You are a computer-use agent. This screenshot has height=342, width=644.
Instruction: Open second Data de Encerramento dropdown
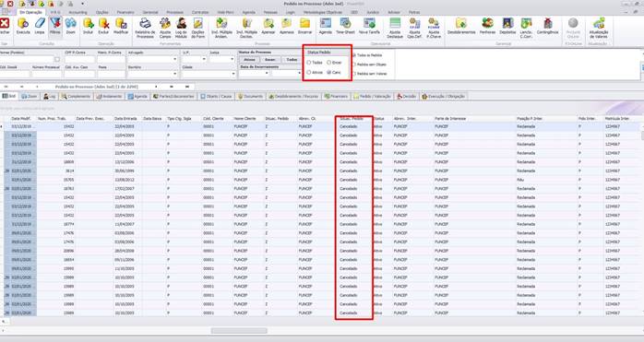(x=299, y=73)
